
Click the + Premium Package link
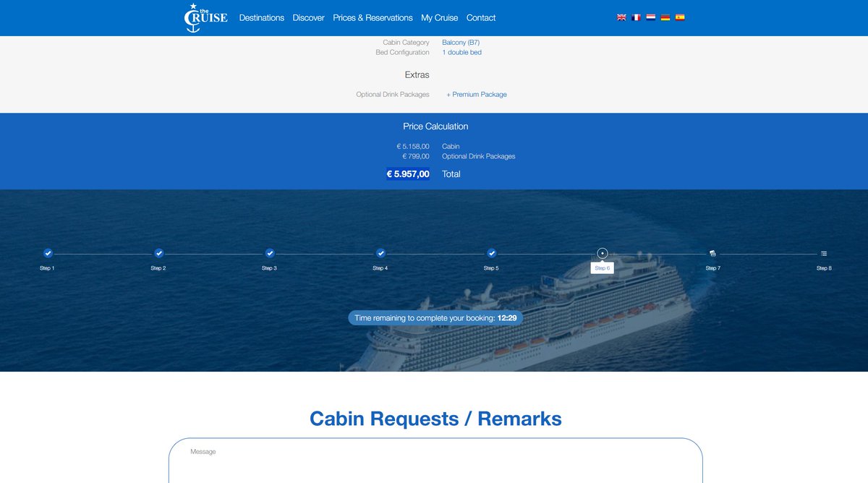(477, 95)
